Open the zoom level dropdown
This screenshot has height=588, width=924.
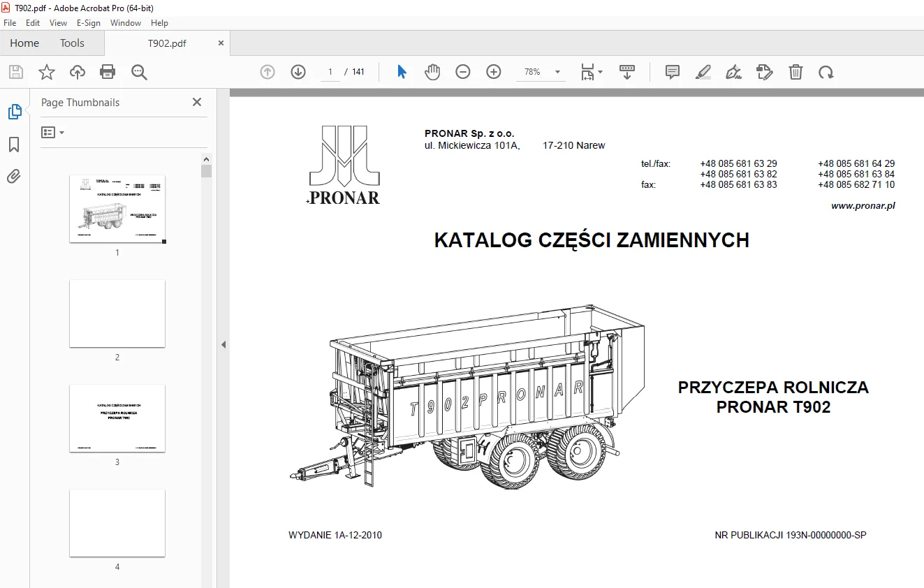(557, 72)
